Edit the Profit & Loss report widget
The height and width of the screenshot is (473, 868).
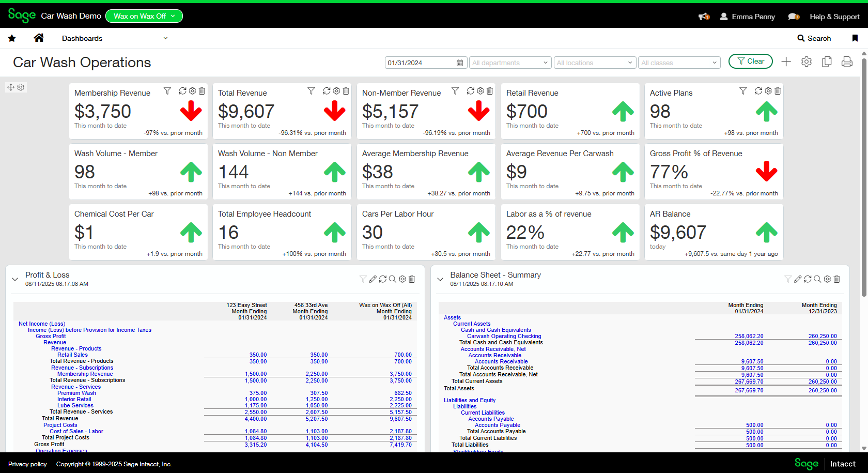coord(373,279)
